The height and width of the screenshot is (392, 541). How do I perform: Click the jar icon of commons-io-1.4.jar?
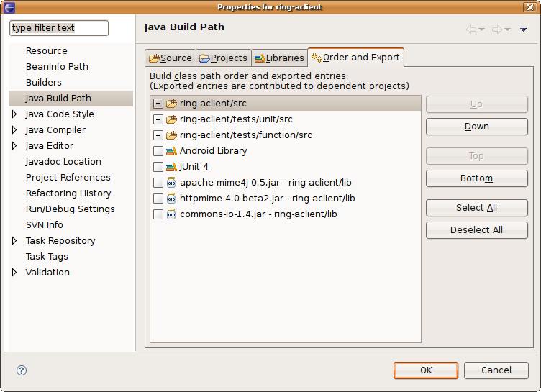[x=171, y=214]
